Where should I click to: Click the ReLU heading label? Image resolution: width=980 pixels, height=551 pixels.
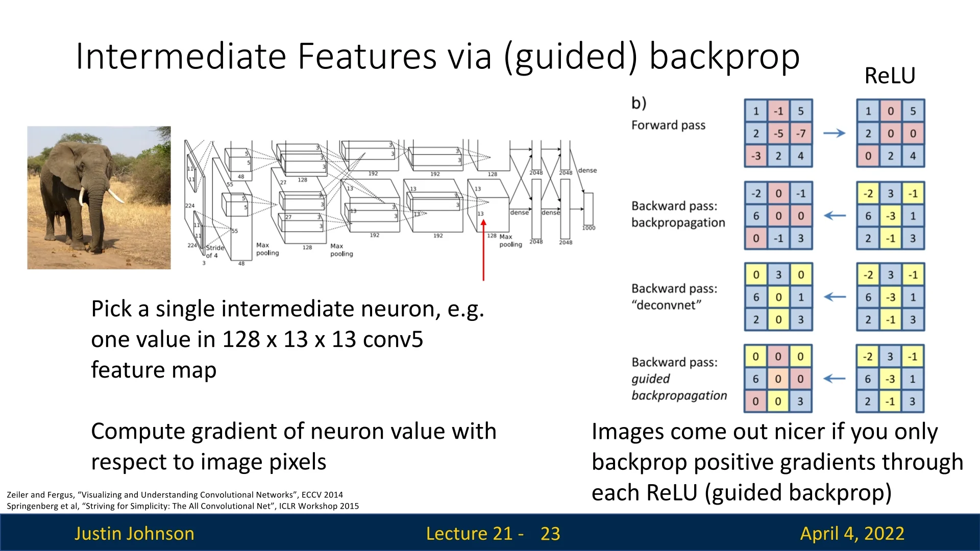tap(890, 76)
